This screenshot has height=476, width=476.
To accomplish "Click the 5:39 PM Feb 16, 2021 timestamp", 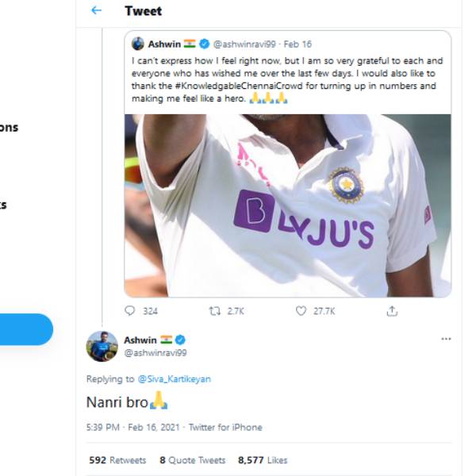I will [x=129, y=427].
